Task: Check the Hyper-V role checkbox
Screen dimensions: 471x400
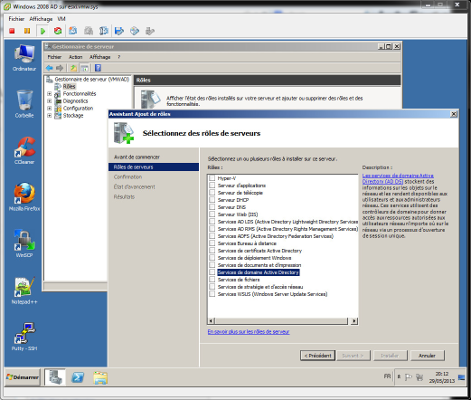Action: tap(212, 178)
